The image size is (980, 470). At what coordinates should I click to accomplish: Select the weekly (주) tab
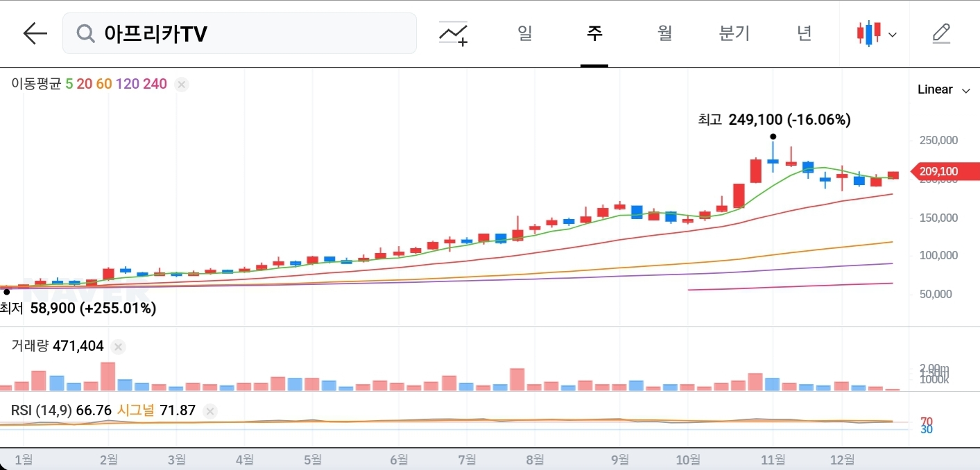click(594, 33)
